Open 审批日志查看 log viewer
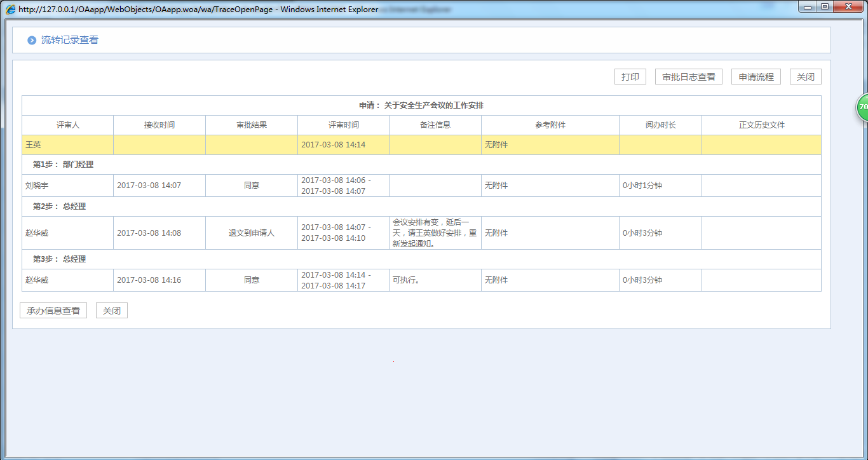868x460 pixels. (689, 77)
